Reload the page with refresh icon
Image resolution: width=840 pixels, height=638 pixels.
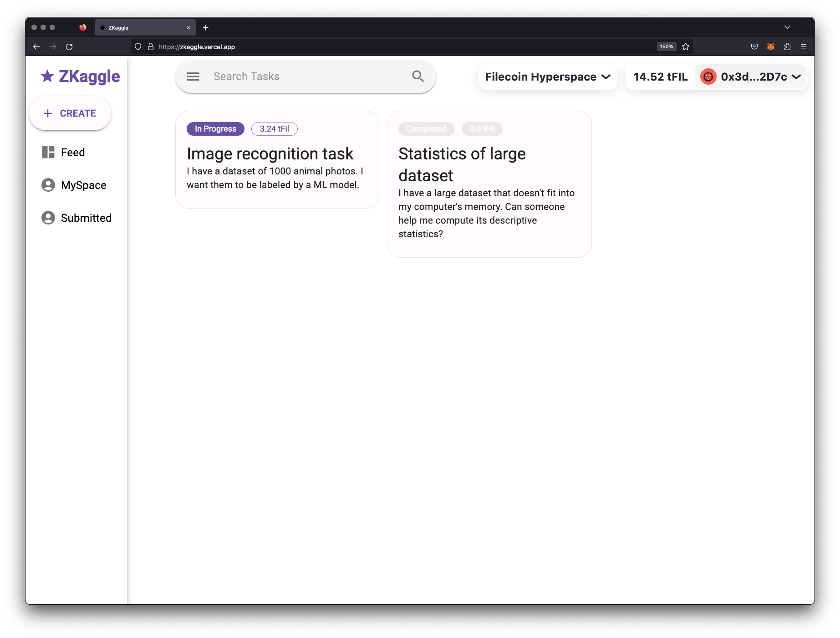click(x=69, y=46)
